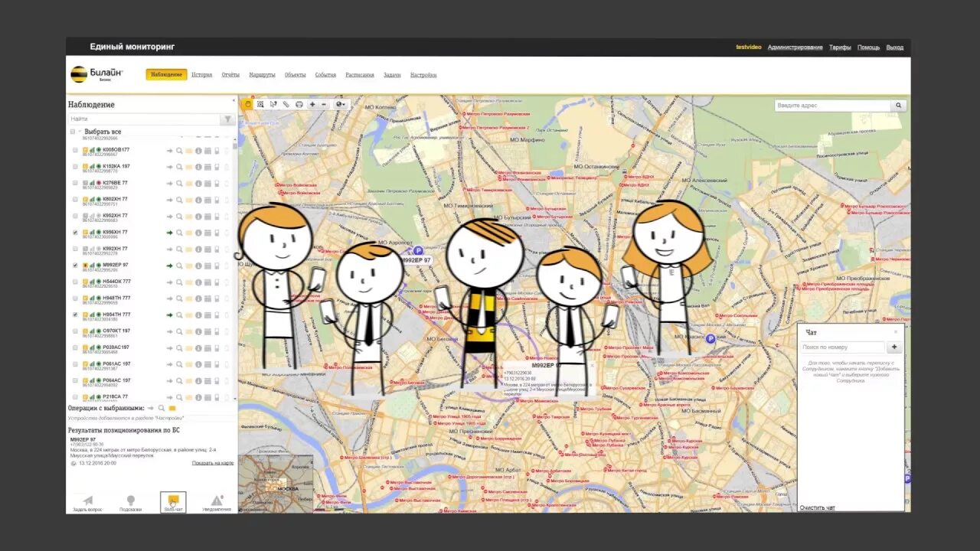Zoom out the map with minus button

324,104
